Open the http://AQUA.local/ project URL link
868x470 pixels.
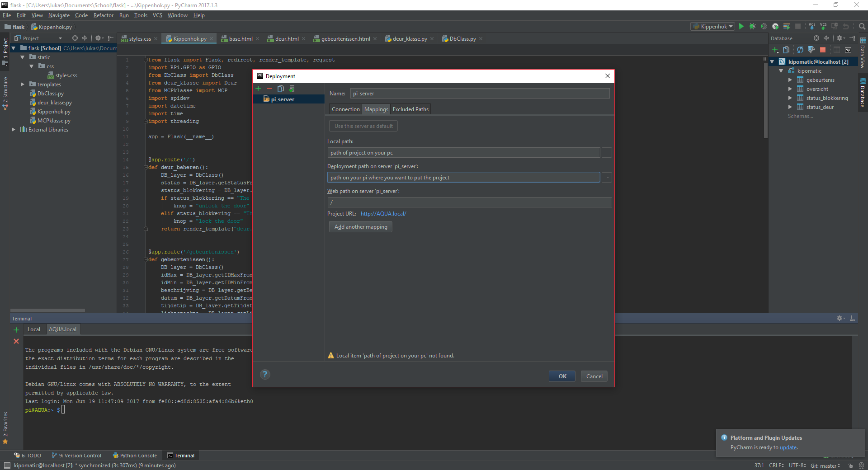coord(383,214)
